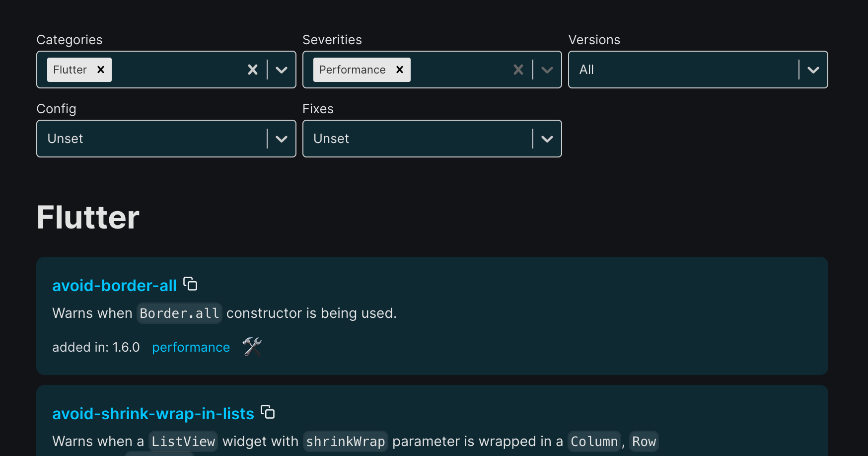The height and width of the screenshot is (456, 868).
Task: Click the 'added in: 1.6.0' text
Action: pyautogui.click(x=96, y=347)
